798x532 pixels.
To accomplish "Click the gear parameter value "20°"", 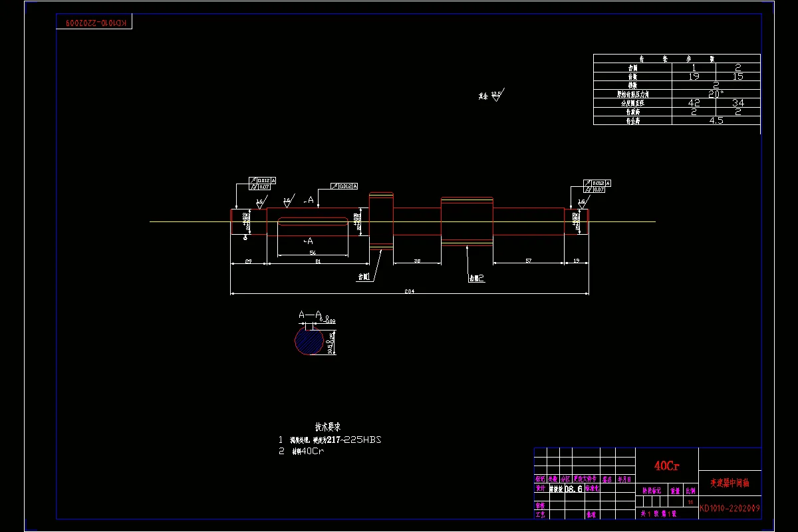I will coord(716,94).
